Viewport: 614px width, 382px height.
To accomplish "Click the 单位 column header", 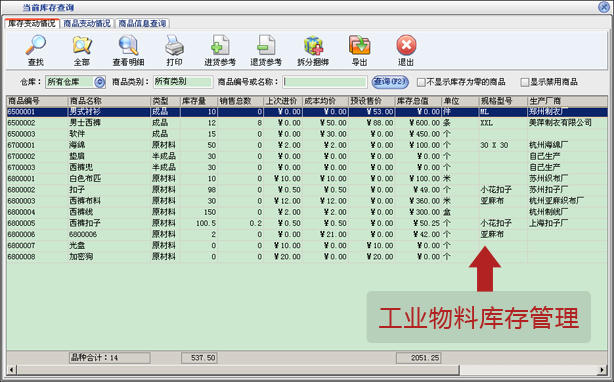I will click(x=460, y=101).
